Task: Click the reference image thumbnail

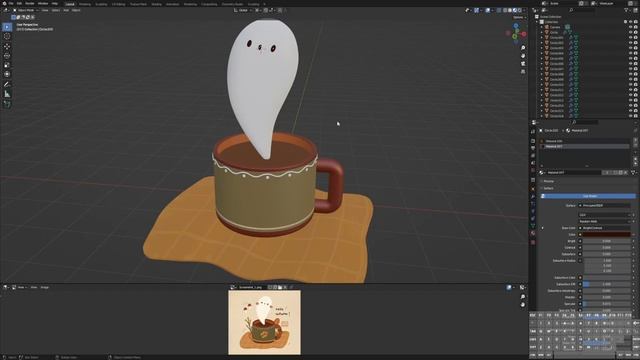Action: tap(264, 322)
